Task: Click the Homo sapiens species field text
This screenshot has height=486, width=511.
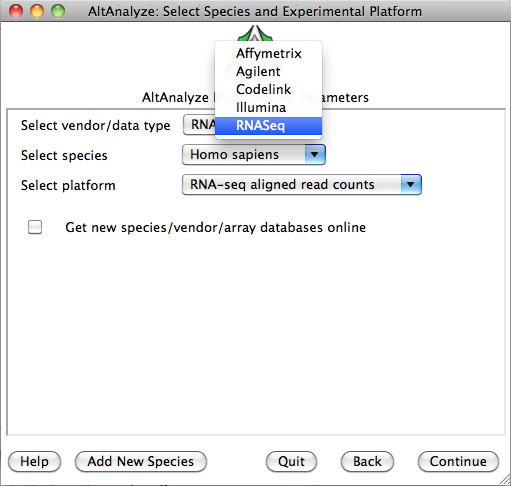Action: [x=234, y=155]
